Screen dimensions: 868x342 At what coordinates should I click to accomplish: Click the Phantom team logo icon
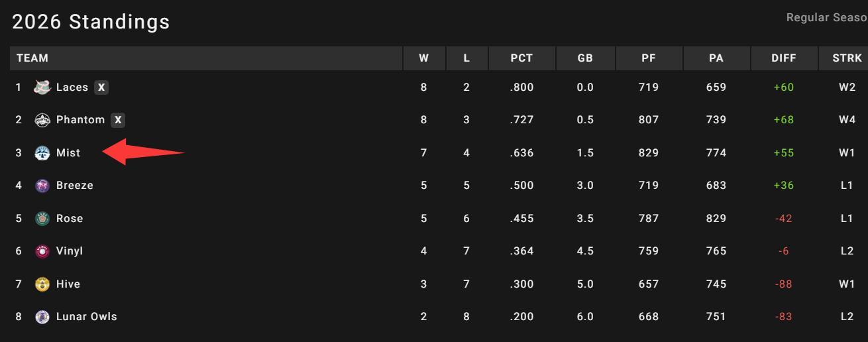42,120
